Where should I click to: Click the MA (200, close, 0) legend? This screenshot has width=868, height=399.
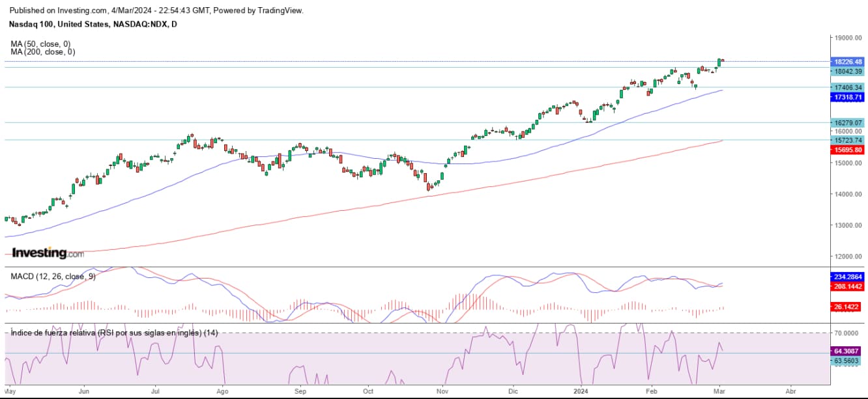tap(42, 51)
